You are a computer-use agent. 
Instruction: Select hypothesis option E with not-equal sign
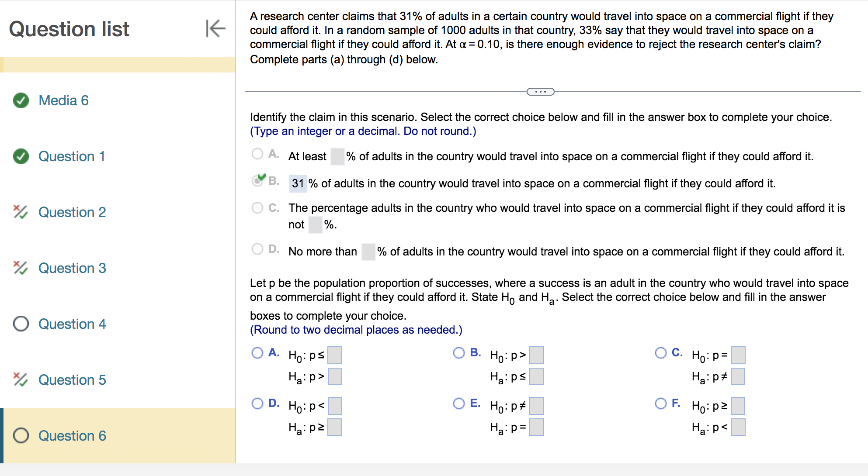point(459,403)
